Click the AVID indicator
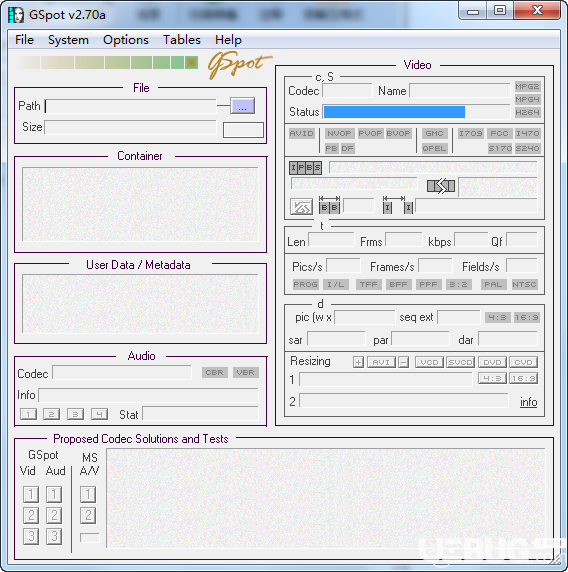The height and width of the screenshot is (572, 568). point(301,134)
